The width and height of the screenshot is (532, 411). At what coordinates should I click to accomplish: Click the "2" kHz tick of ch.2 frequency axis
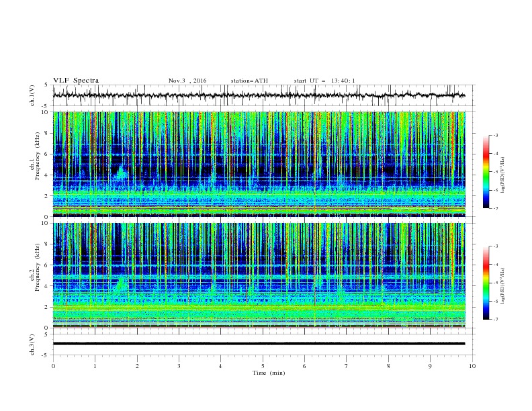[46, 307]
